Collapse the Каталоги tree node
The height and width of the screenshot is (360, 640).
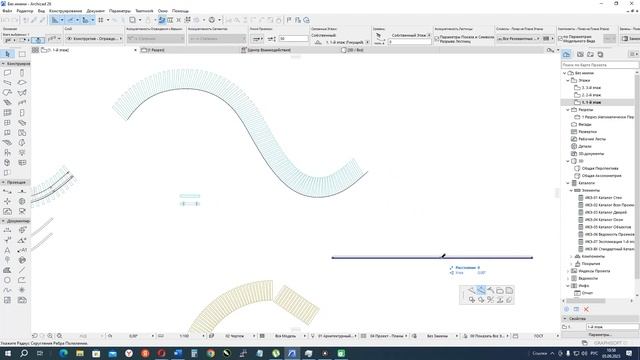point(568,183)
